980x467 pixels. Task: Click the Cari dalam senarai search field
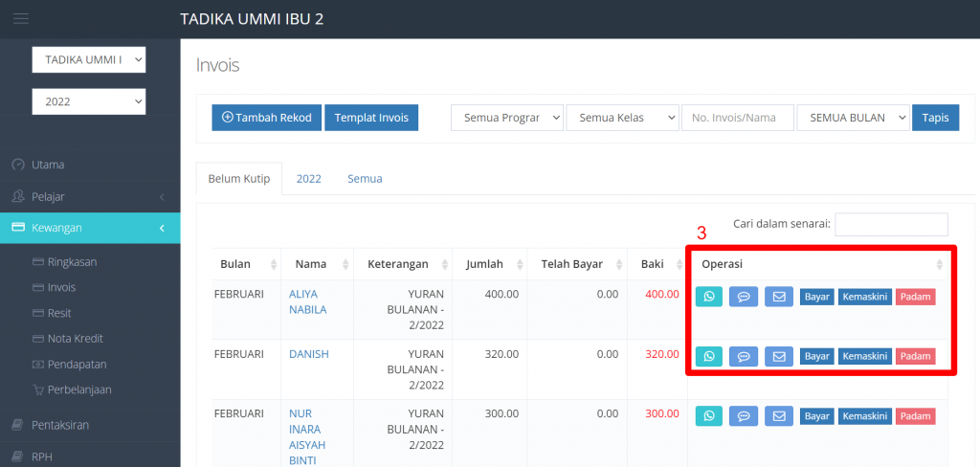pos(891,224)
